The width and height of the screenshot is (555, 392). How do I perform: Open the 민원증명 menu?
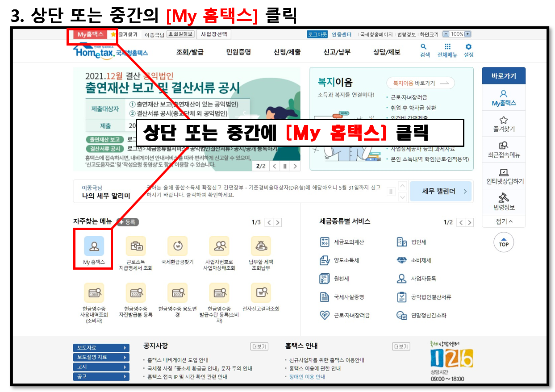pos(238,52)
